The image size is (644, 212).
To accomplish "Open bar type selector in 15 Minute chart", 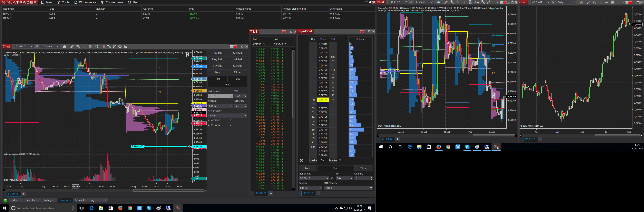I will pos(64,47).
